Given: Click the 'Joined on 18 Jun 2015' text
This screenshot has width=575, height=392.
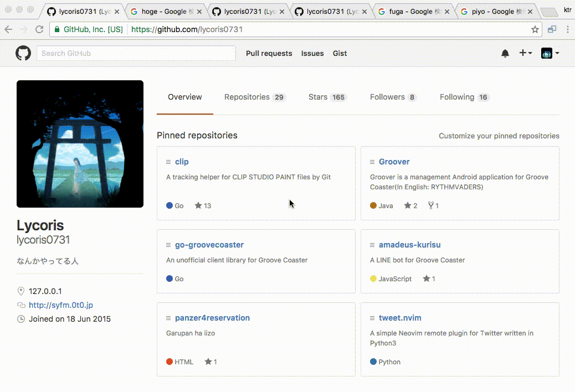Looking at the screenshot, I should [x=70, y=319].
